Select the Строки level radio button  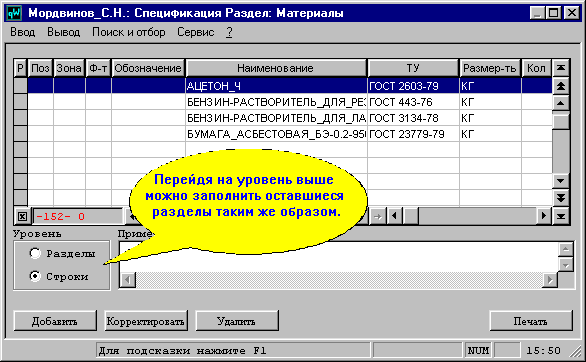[35, 276]
